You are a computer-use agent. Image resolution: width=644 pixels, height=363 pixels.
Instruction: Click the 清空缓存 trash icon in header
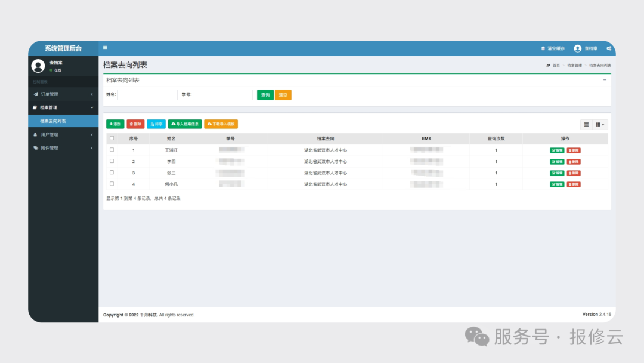coord(543,48)
